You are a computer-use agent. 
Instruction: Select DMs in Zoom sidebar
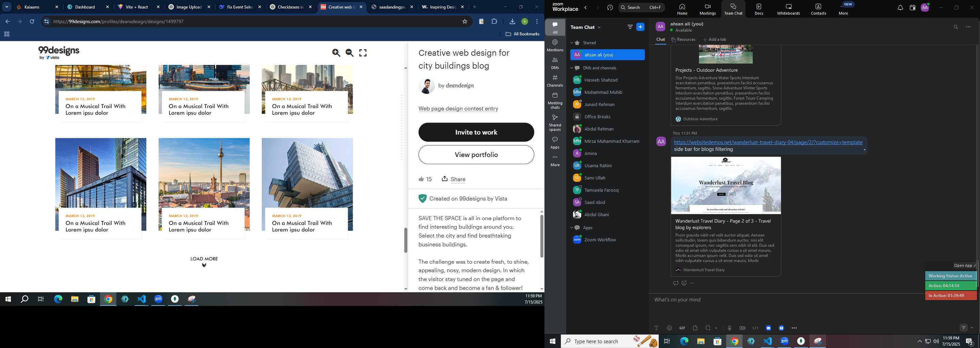[x=555, y=63]
